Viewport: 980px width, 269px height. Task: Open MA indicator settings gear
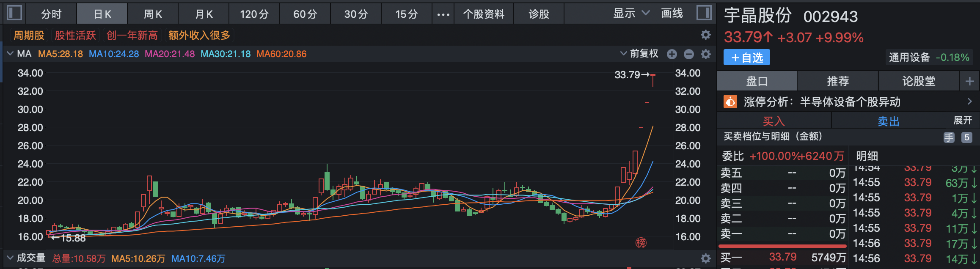705,54
